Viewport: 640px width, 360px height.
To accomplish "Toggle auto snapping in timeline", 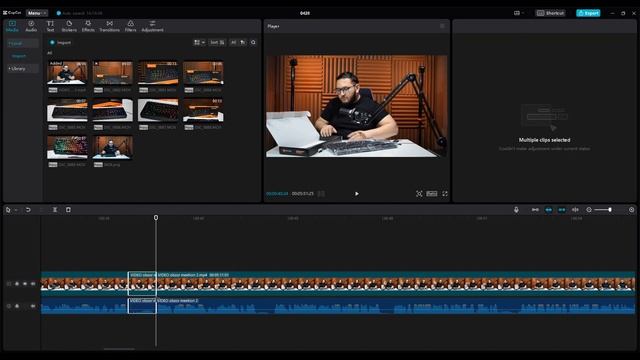I will pos(549,210).
